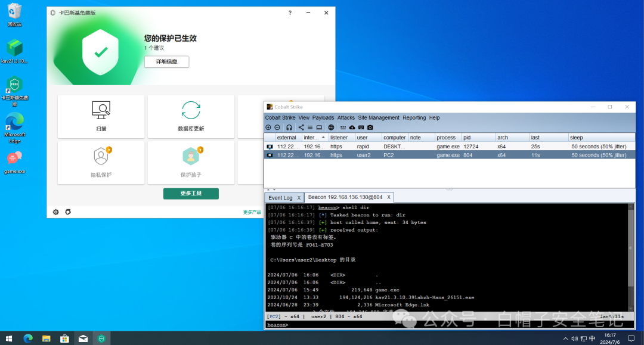Open the database update tile
Image resolution: width=644 pixels, height=345 pixels.
click(x=191, y=117)
